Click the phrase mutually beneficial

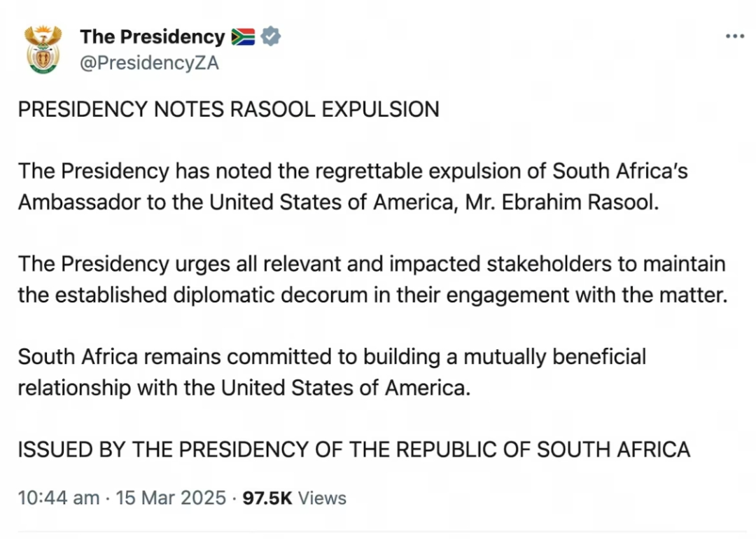(x=554, y=357)
